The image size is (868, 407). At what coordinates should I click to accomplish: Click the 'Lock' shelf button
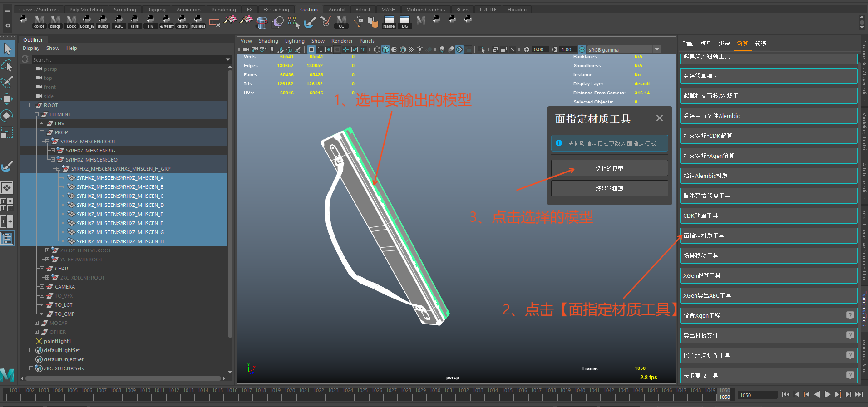tap(71, 21)
